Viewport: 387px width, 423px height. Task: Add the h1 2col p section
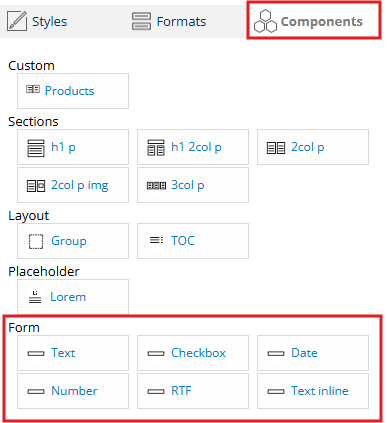coord(193,147)
